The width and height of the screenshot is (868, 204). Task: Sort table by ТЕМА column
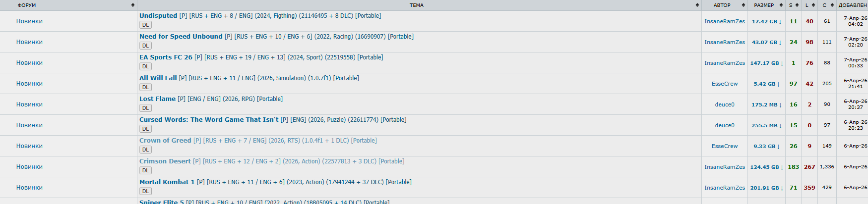point(416,5)
